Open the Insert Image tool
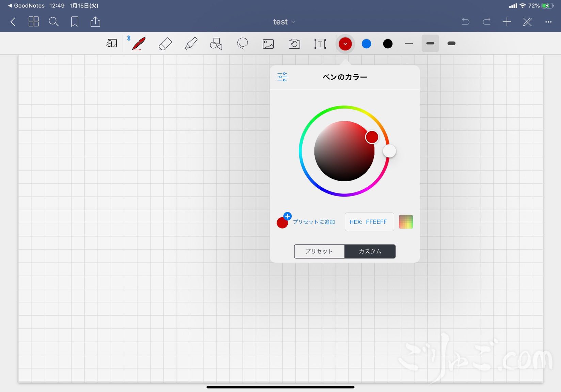Viewport: 561px width, 392px height. point(268,44)
